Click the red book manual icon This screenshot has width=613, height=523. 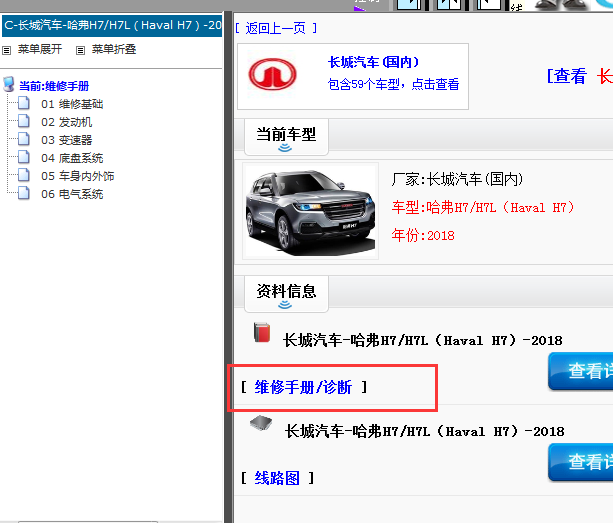(x=262, y=333)
